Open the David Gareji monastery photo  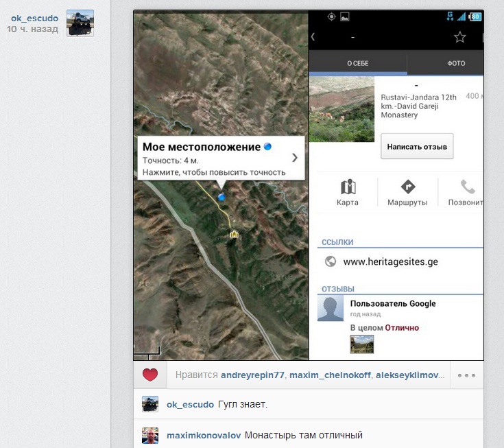pos(341,109)
